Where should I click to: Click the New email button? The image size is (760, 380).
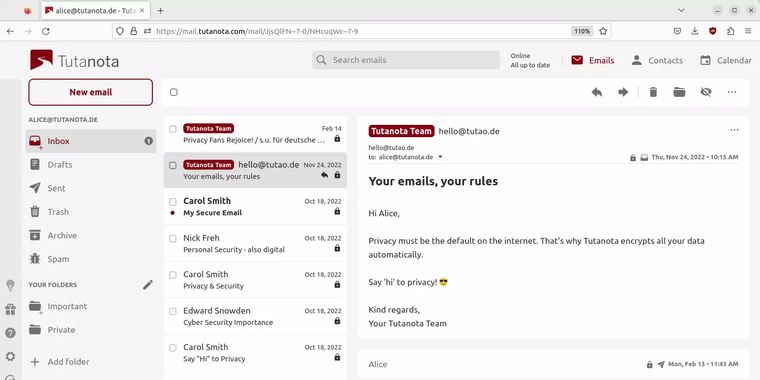point(91,92)
